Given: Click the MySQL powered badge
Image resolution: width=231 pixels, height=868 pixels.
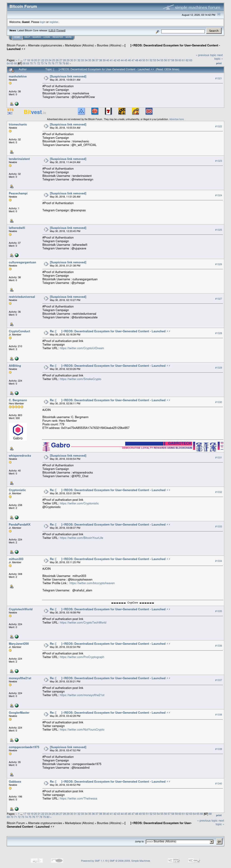Looking at the screenshot, I should pos(37,860).
